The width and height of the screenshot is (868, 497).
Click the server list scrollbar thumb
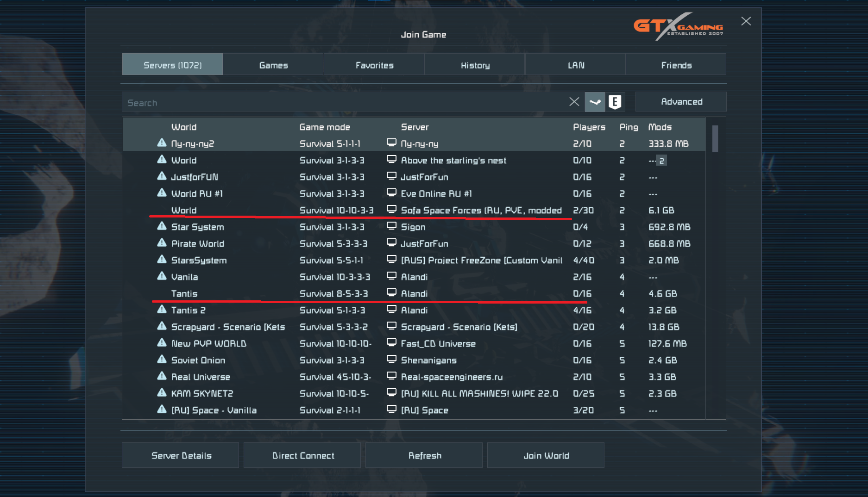[x=715, y=139]
